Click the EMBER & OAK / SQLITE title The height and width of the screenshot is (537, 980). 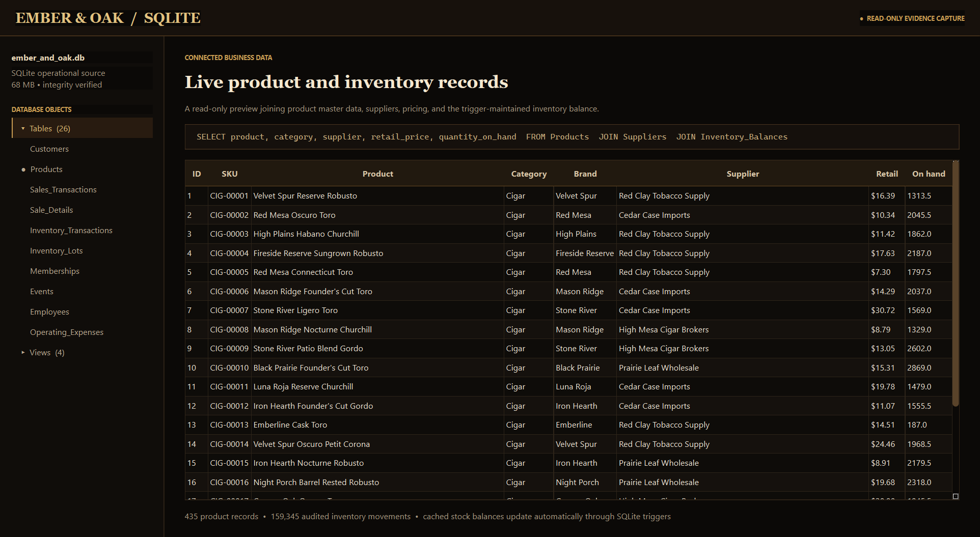(x=108, y=18)
